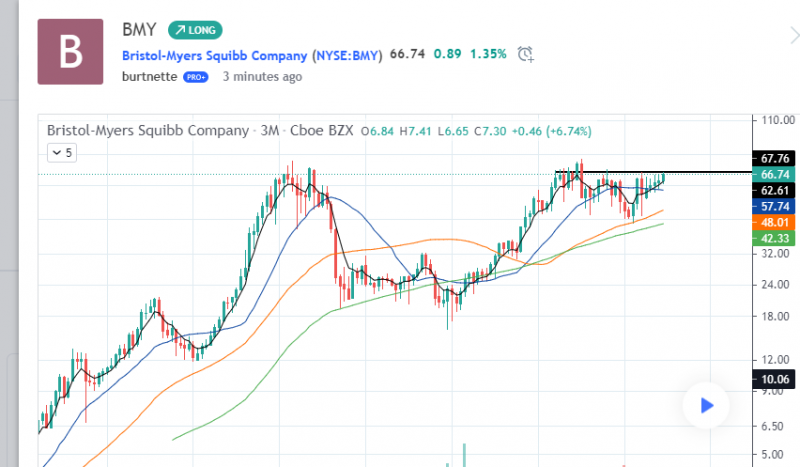Click the orange 48.01 moving average label
800x467 pixels.
coord(775,221)
